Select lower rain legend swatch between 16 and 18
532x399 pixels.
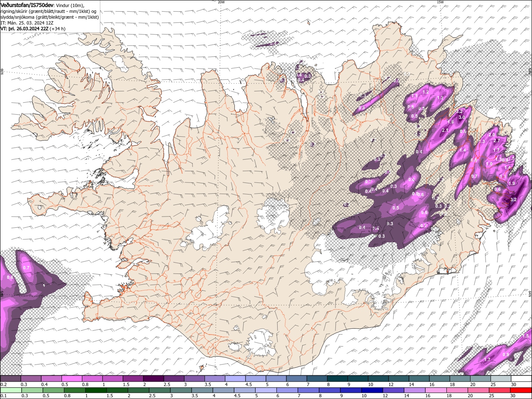[436, 390]
